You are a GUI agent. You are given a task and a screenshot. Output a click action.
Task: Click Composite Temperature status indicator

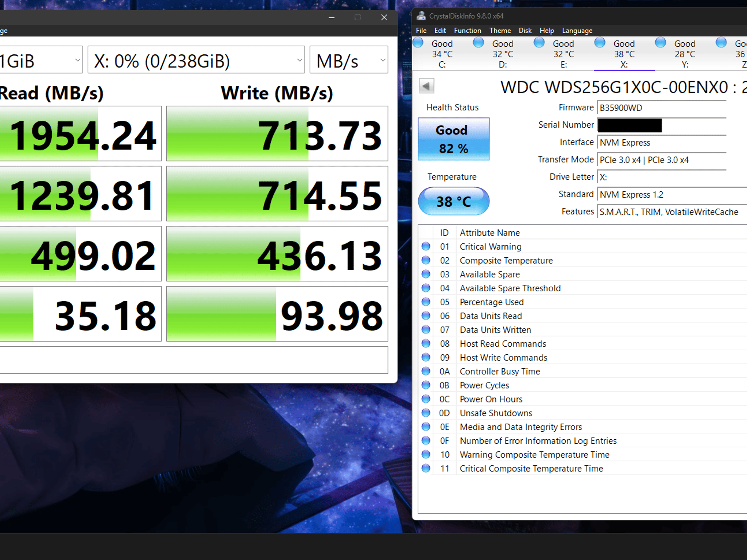point(426,260)
